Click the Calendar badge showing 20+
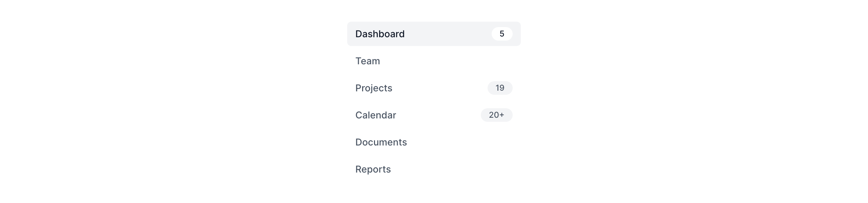The height and width of the screenshot is (203, 868). click(x=496, y=115)
